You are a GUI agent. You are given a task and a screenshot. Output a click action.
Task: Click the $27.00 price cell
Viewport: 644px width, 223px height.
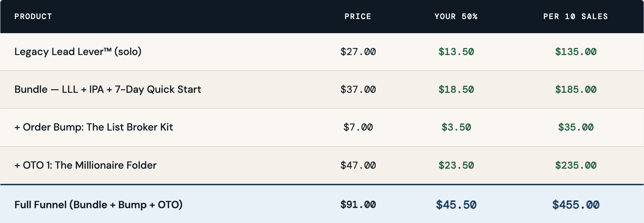[x=358, y=52]
